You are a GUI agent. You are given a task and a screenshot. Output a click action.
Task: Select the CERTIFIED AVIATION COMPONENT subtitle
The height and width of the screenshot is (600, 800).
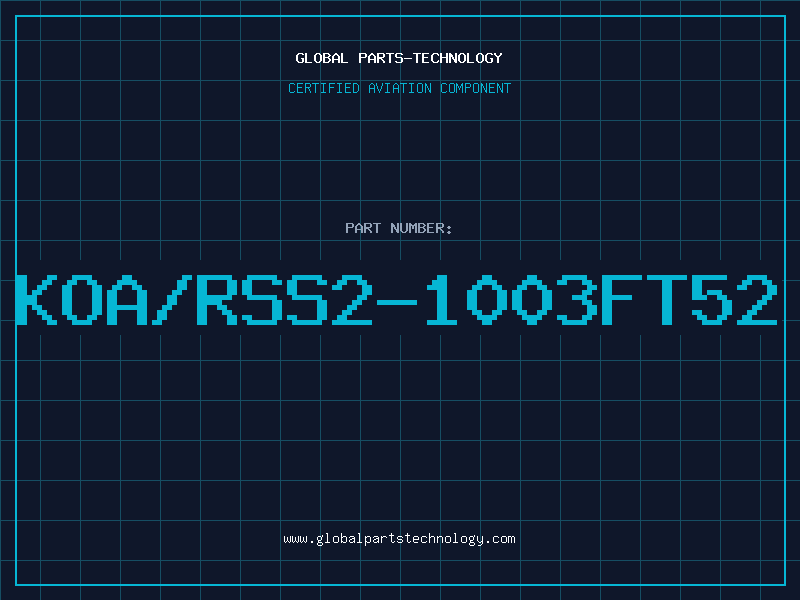(x=399, y=88)
